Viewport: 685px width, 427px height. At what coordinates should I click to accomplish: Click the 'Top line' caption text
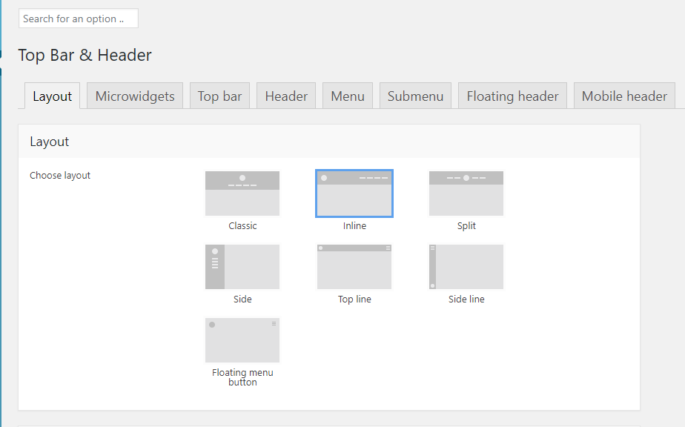354,299
